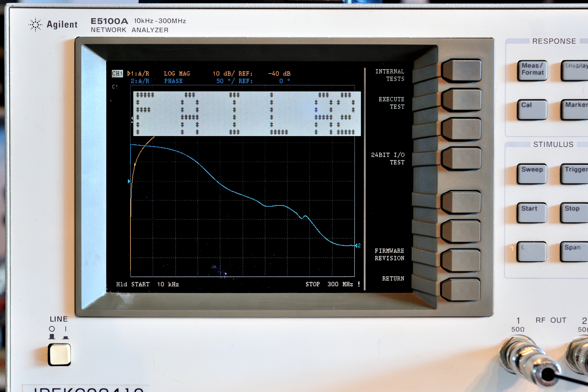Click the Agilent starburst logo

[x=35, y=25]
